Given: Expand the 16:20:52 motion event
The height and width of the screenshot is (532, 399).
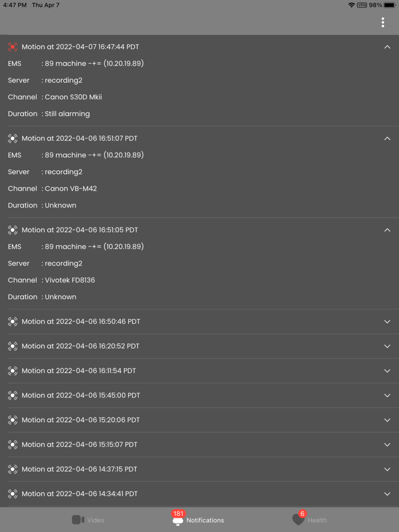Looking at the screenshot, I should click(x=387, y=346).
